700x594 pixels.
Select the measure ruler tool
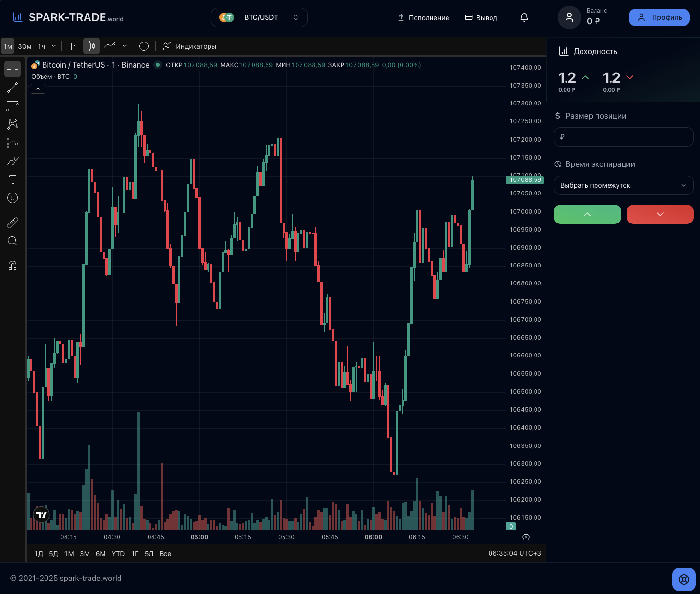pos(13,222)
